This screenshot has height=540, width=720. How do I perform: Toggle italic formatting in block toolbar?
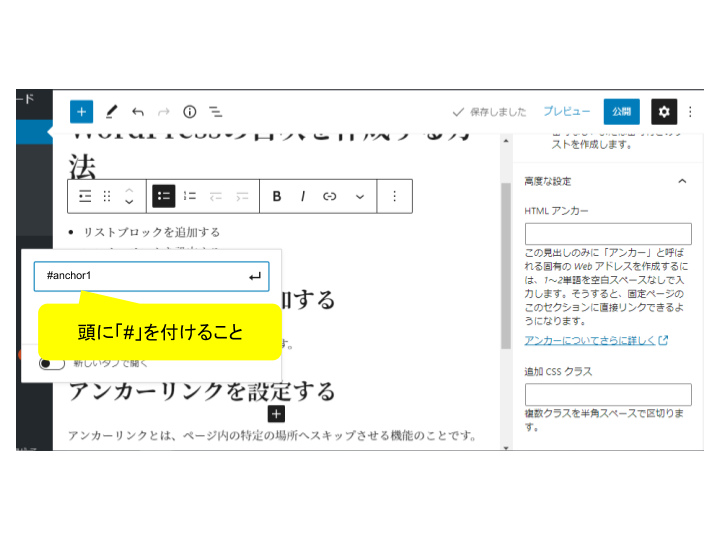[303, 196]
